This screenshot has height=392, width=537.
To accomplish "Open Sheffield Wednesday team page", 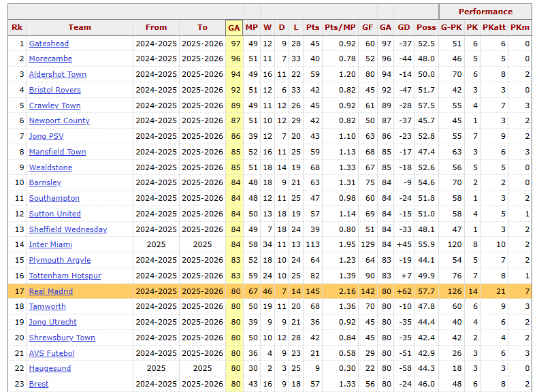I will pos(68,230).
